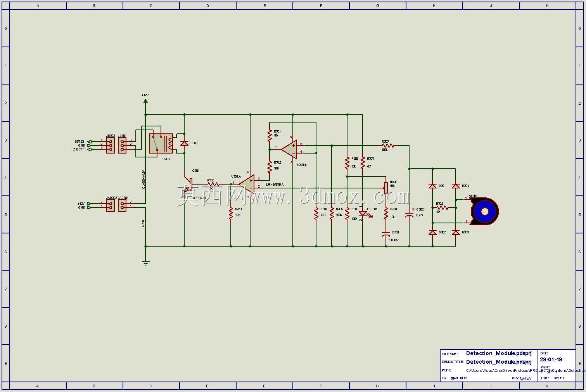
Task: Click the +12V label beside JAD302
Action: 81,204
